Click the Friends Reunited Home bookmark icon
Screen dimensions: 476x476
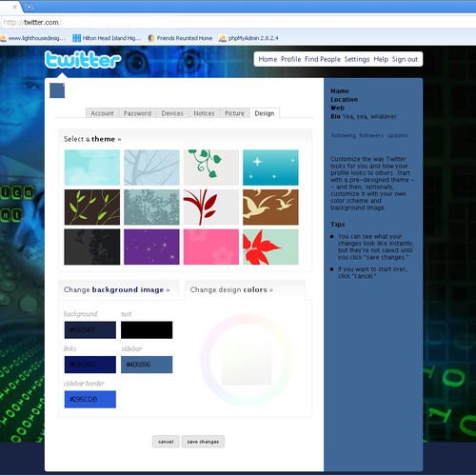click(151, 38)
